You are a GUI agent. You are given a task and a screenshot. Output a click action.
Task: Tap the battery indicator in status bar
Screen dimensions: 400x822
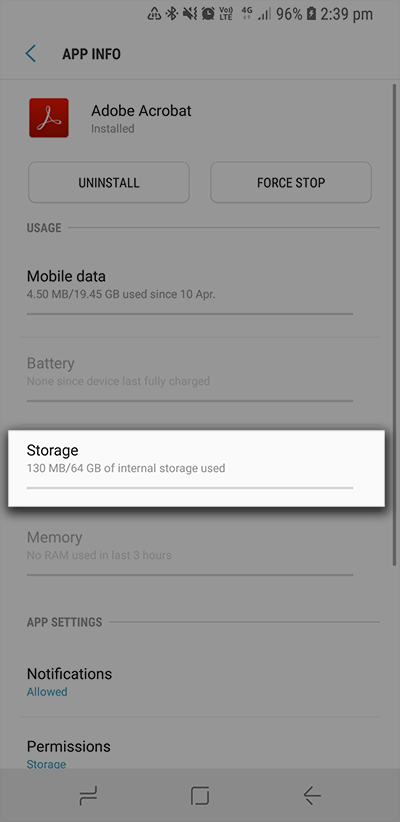pos(310,14)
